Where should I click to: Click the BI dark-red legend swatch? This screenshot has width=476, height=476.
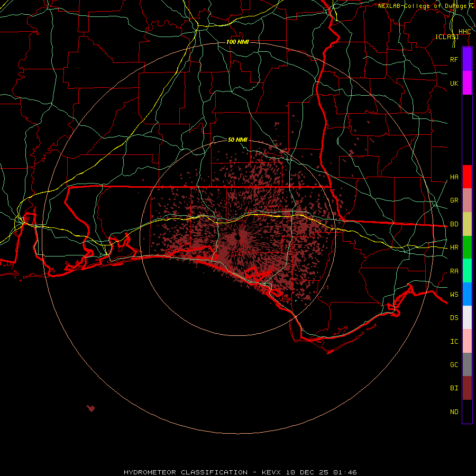point(467,388)
